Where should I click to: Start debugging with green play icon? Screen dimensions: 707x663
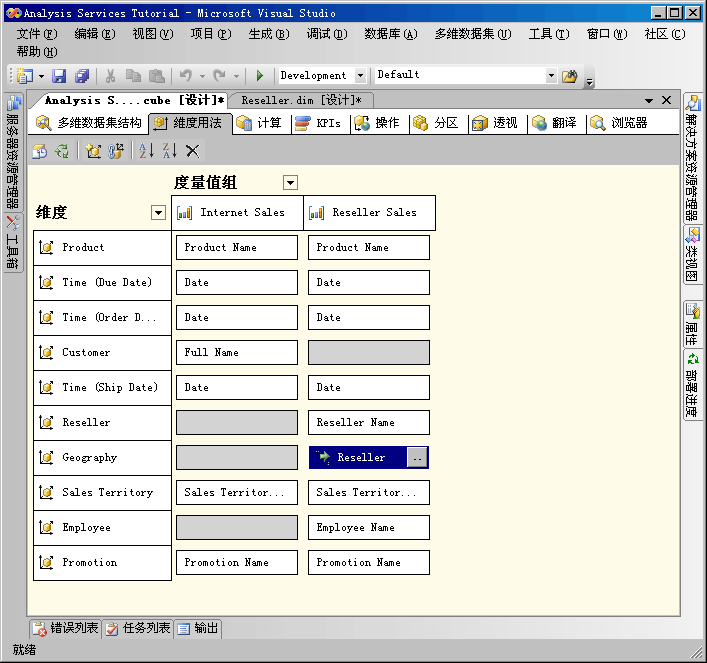click(x=260, y=75)
